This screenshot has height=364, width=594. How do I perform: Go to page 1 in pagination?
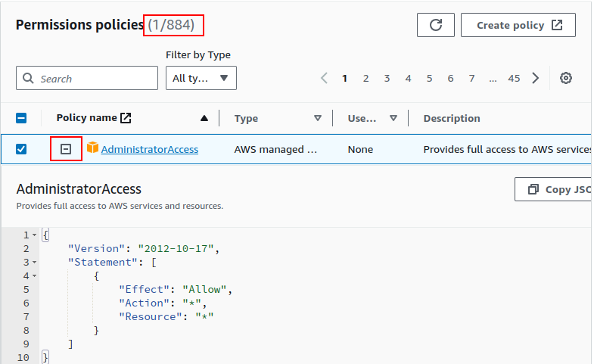click(344, 79)
